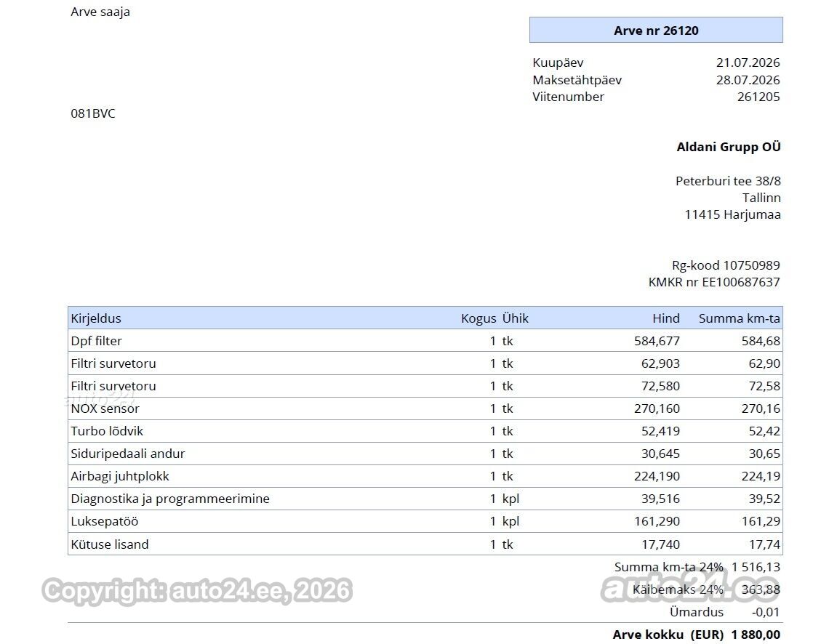Select the 'KMKR nr EE100687637' line
This screenshot has width=821, height=644.
click(714, 282)
